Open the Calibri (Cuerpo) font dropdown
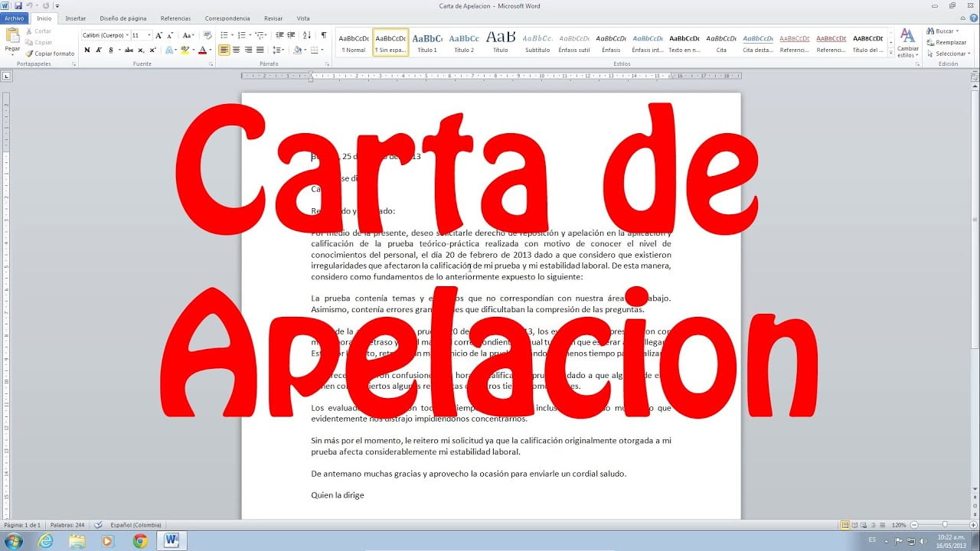 pos(106,35)
